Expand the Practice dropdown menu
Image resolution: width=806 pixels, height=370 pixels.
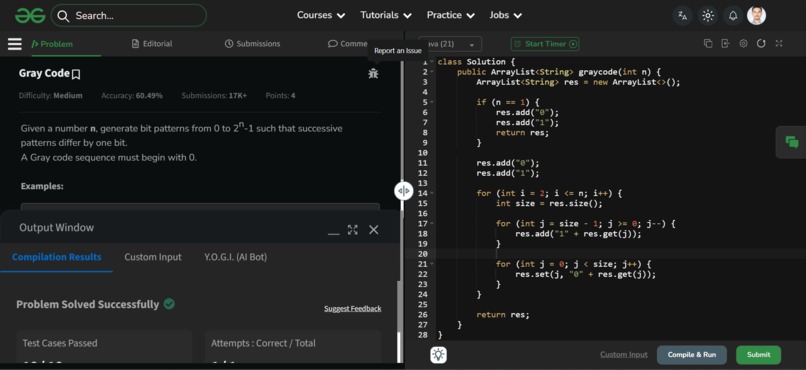click(x=450, y=15)
